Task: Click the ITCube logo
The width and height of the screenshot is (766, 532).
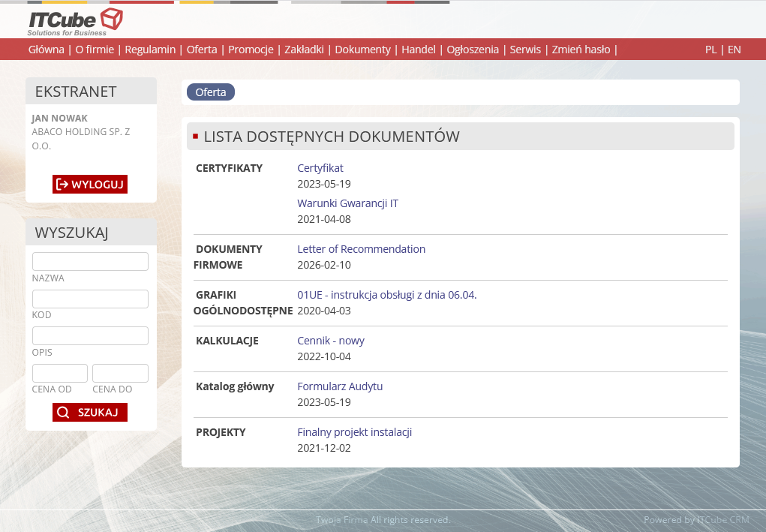Action: point(75,21)
